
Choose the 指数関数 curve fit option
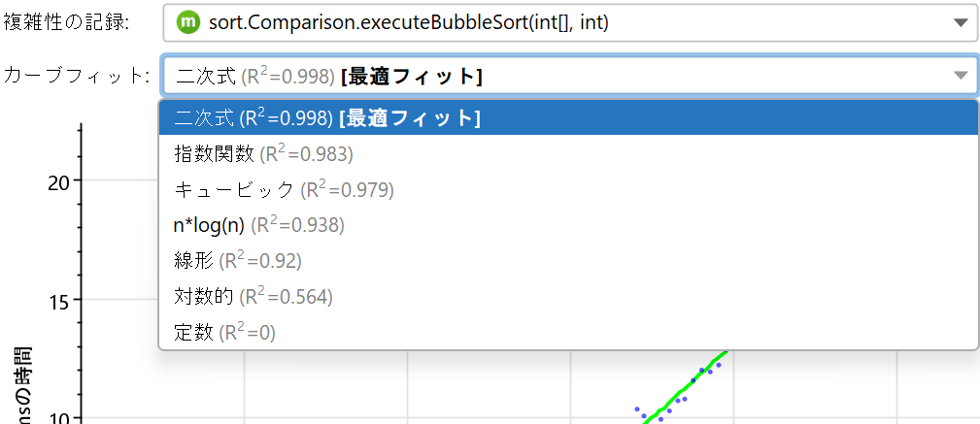[x=263, y=153]
